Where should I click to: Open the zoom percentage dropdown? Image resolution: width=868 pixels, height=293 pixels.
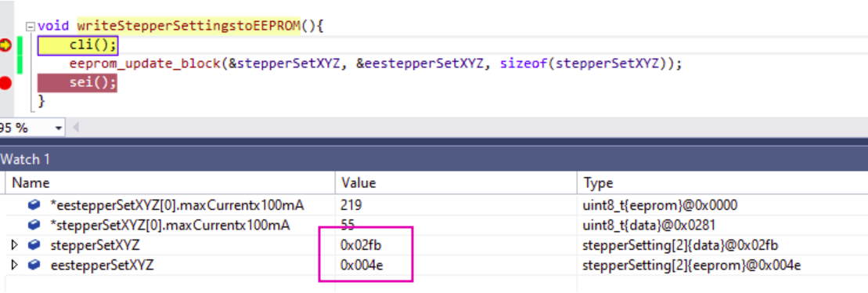[x=59, y=128]
